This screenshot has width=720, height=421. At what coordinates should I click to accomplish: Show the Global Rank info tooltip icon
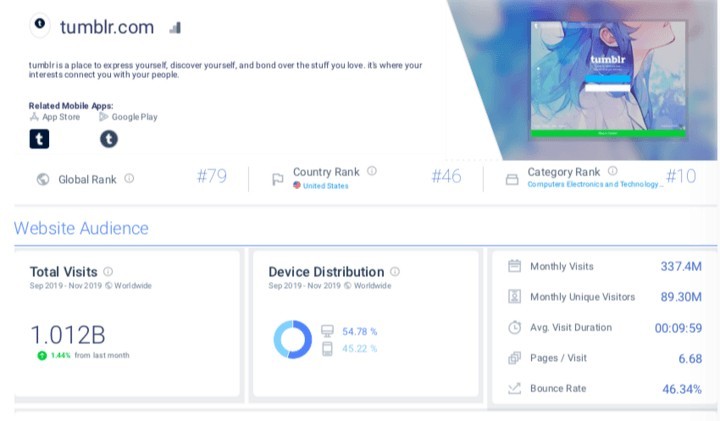coord(129,178)
